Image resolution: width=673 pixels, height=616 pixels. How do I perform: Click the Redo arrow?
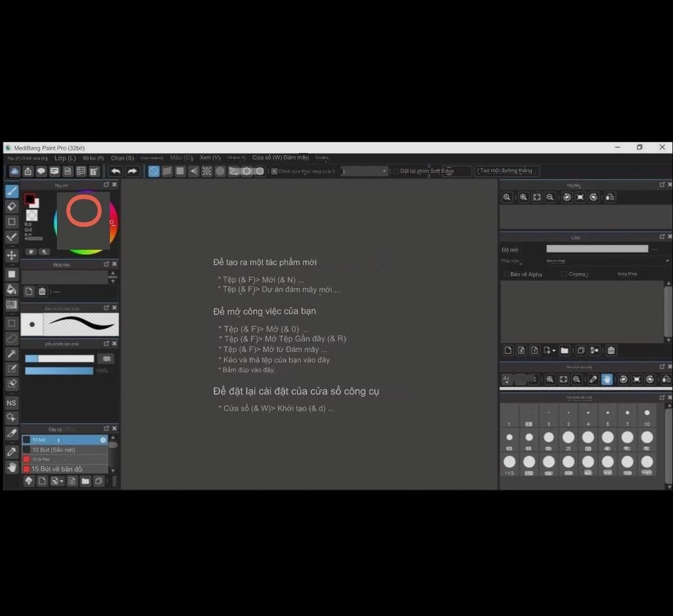coord(132,171)
